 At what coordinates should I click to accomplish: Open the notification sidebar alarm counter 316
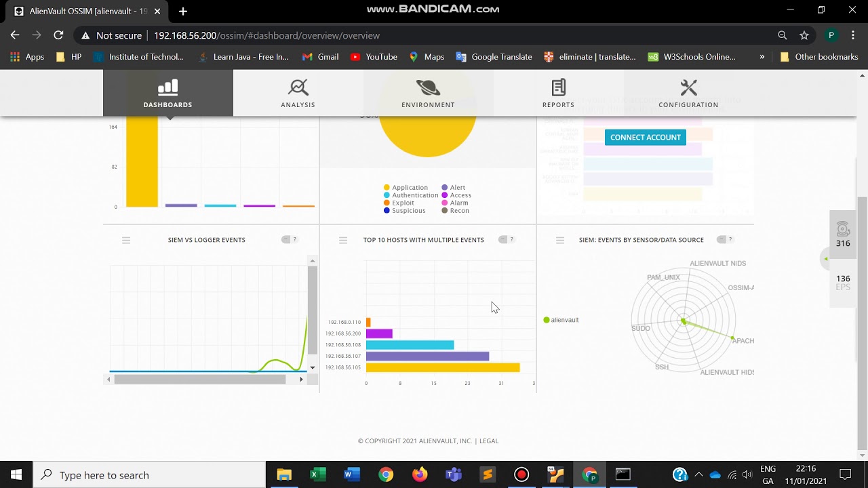coord(843,235)
